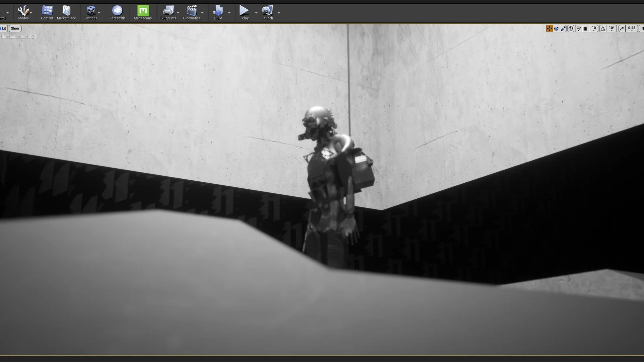Open the Content browser icon
The height and width of the screenshot is (362, 644).
(47, 13)
